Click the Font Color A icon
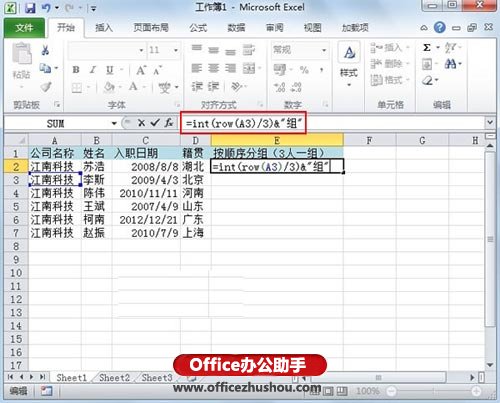 coord(133,87)
